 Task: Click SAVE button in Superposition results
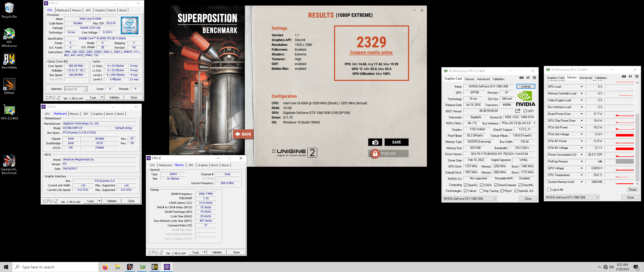pyautogui.click(x=396, y=142)
